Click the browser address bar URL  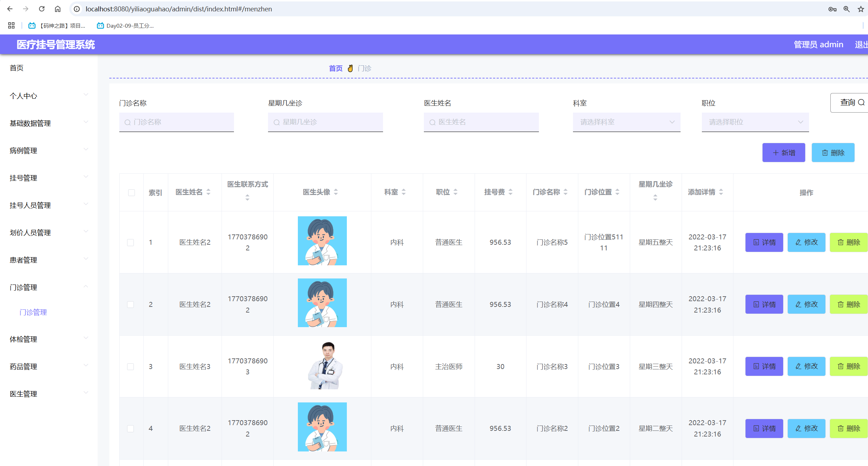point(179,9)
